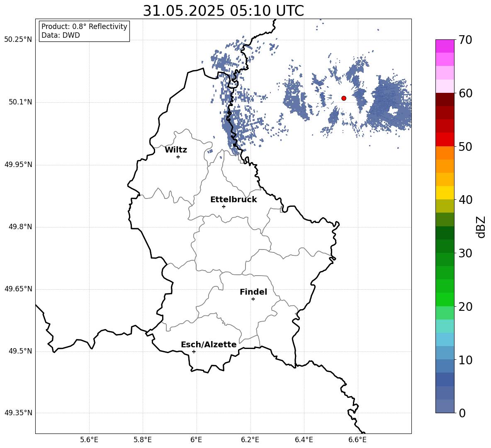The image size is (491, 448).
Task: Click the longitude label '6.4°E'
Action: pos(304,440)
